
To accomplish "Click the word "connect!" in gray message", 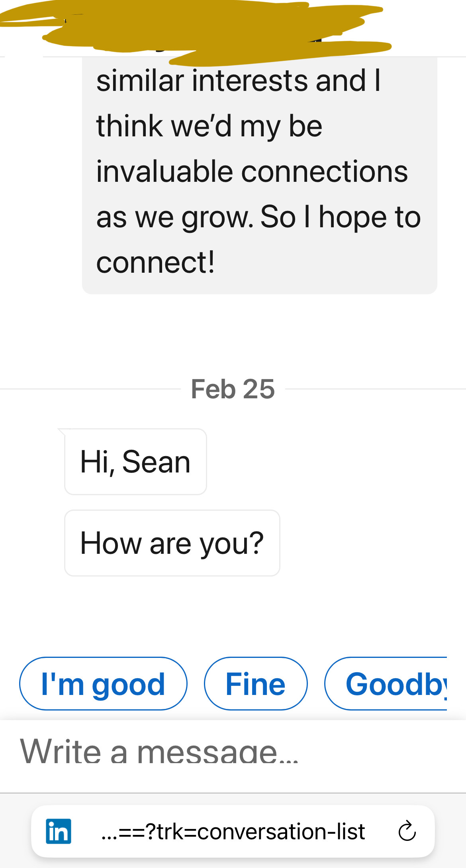I will pyautogui.click(x=155, y=262).
